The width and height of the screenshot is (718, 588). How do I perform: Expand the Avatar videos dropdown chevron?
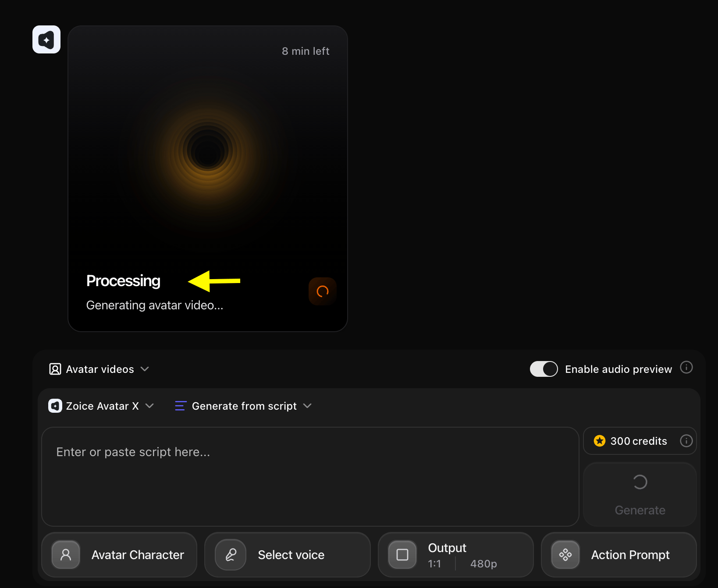pyautogui.click(x=145, y=369)
